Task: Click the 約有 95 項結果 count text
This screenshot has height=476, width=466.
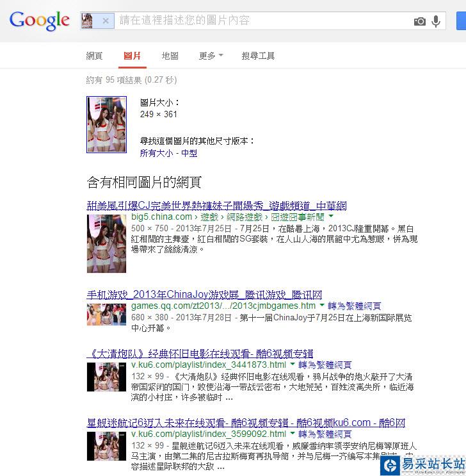Action: click(131, 80)
